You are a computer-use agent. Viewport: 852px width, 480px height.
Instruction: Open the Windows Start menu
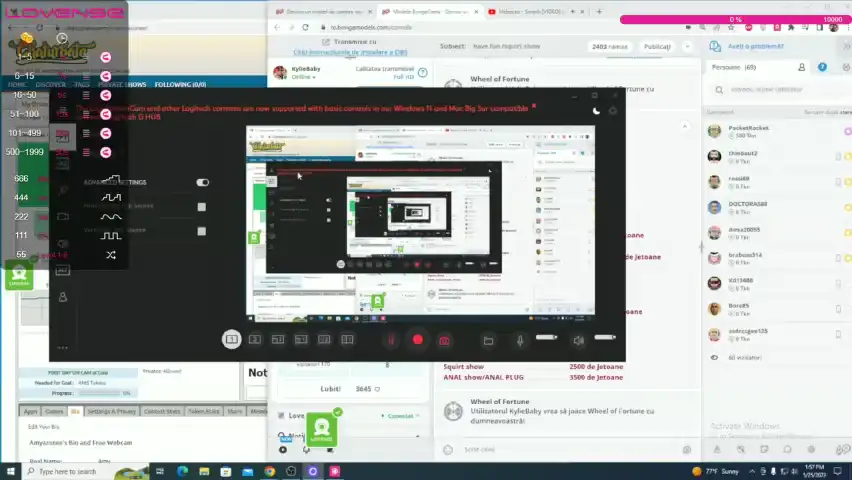(10, 471)
